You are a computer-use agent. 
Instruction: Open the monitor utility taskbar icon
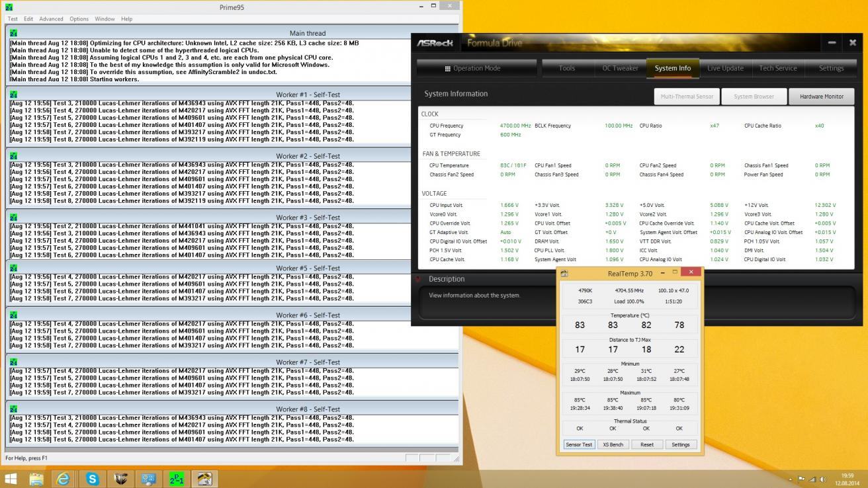point(148,478)
